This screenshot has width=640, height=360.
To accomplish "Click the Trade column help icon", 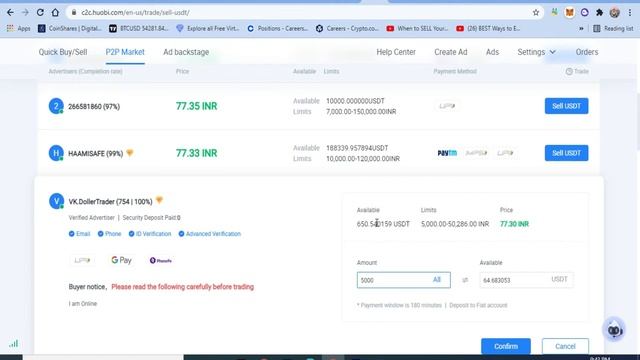I will pos(569,71).
